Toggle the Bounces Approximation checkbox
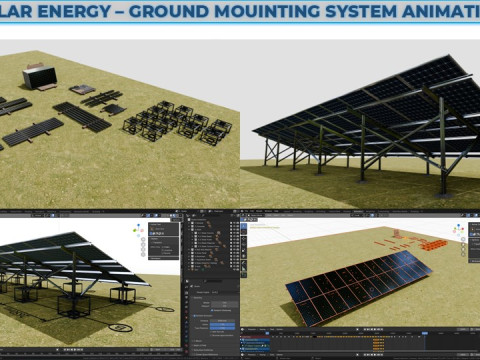This screenshot has width=480, height=360. pyautogui.click(x=211, y=335)
